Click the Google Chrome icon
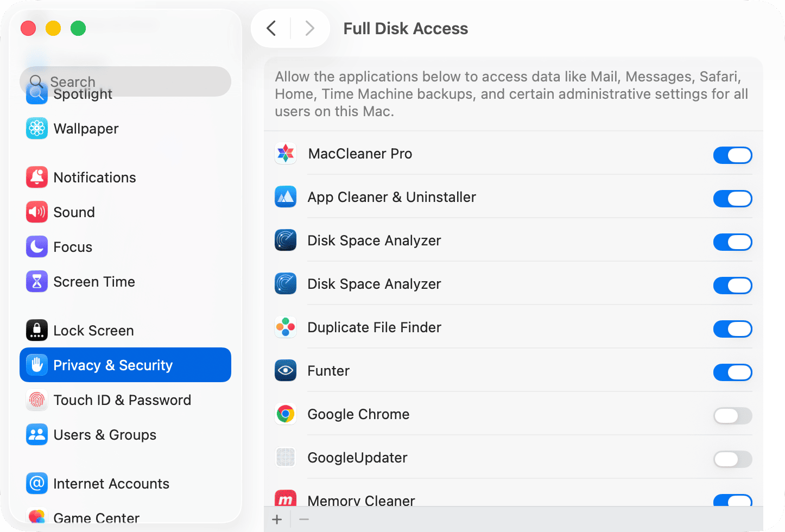This screenshot has width=785, height=532. coord(286,414)
